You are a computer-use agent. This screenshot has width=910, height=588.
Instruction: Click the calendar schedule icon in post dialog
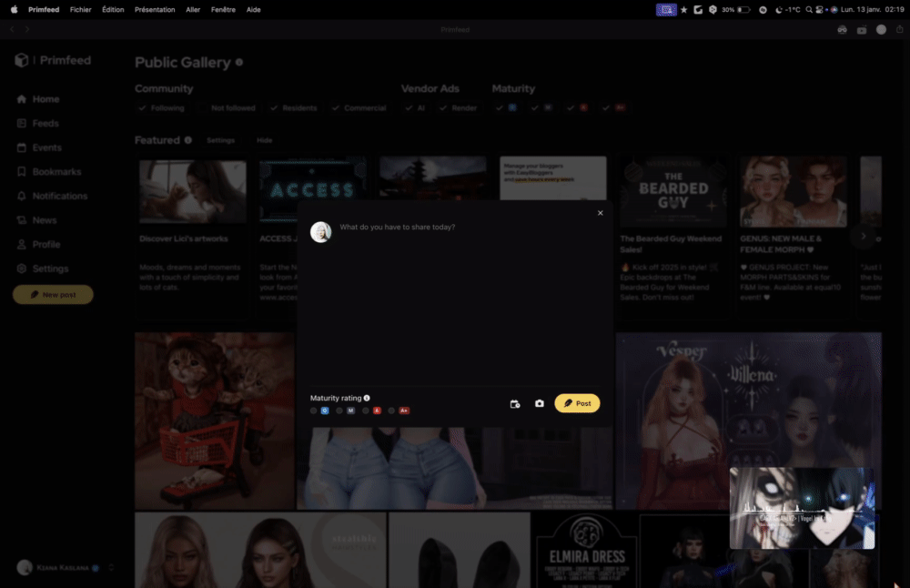515,404
